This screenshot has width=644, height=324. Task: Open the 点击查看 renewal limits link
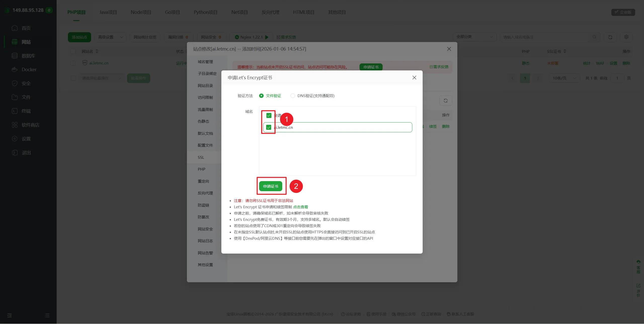point(300,207)
